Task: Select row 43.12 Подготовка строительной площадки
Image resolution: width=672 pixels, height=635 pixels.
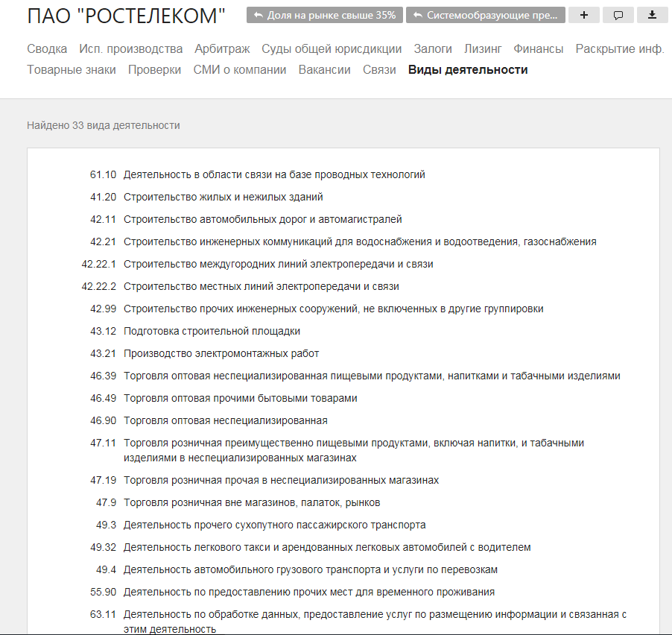Action: click(x=195, y=331)
